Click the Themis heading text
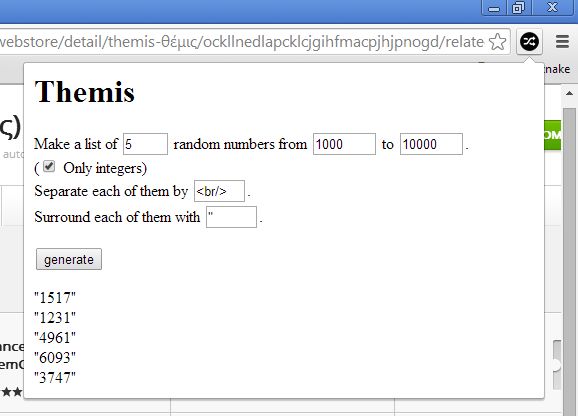This screenshot has width=578, height=416. point(85,92)
